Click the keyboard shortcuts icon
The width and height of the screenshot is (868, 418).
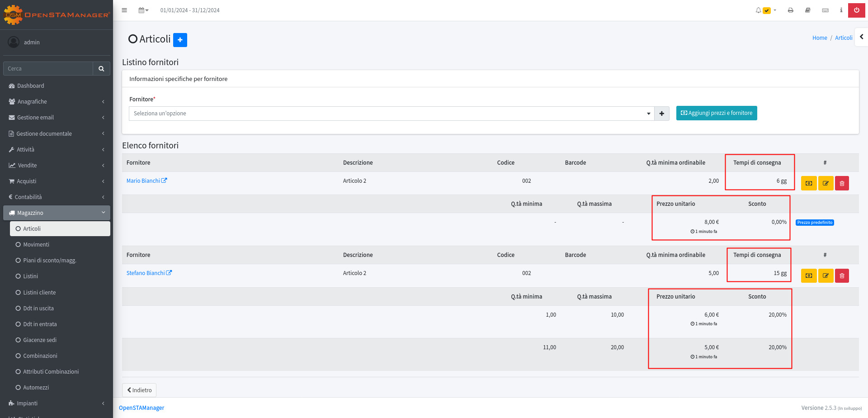825,10
